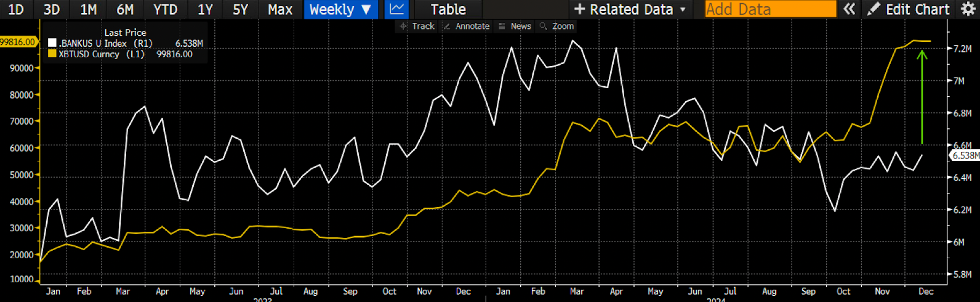Choose the Max time range
Viewport: 980px width, 302px height.
pos(280,9)
